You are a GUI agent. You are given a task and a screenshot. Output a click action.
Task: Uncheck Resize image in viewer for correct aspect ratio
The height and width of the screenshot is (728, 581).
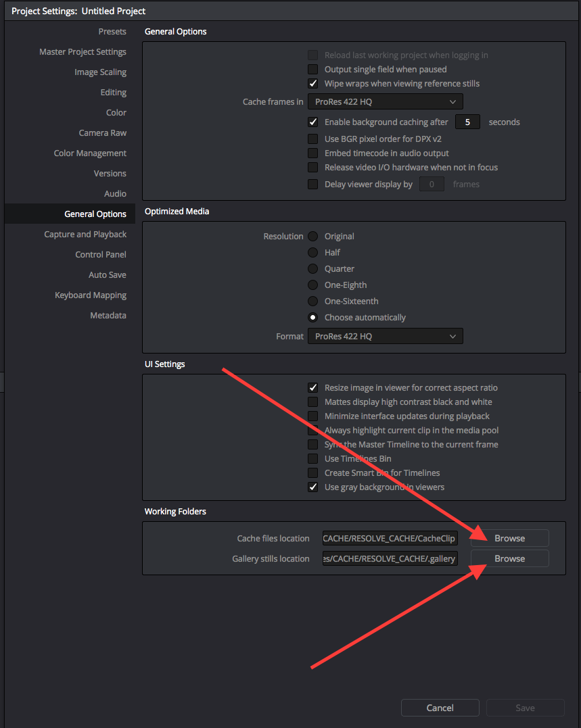point(313,388)
